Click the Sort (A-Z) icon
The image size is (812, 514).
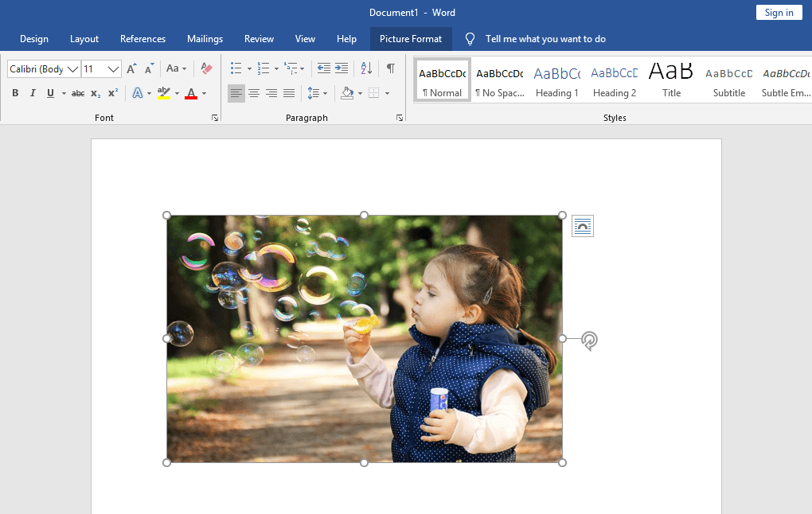(366, 68)
